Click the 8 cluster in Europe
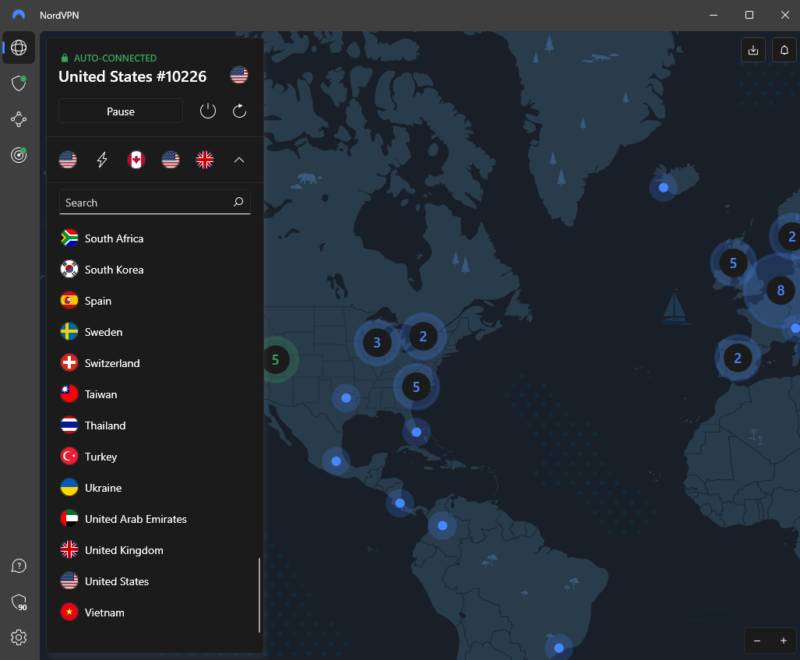Viewport: 800px width, 660px height. pos(780,290)
